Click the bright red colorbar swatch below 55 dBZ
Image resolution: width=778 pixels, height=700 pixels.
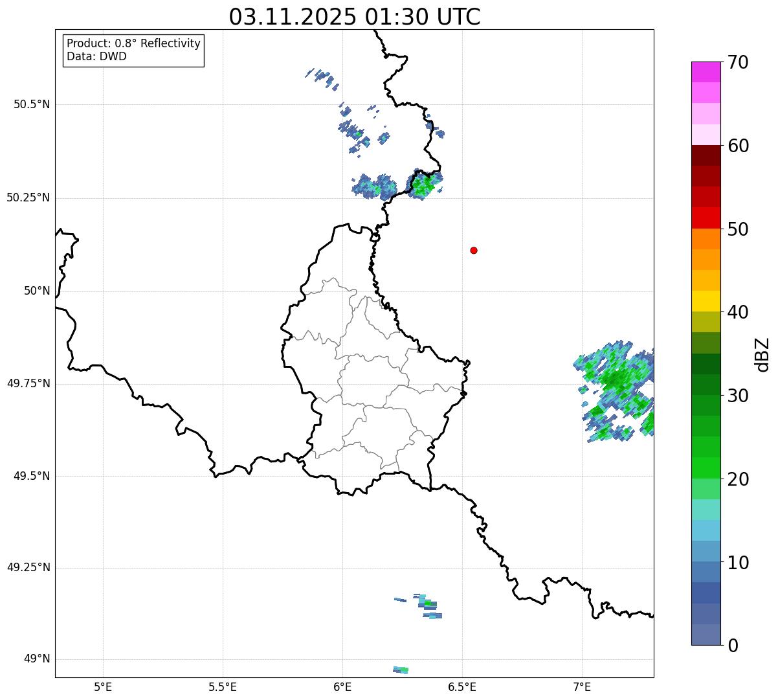coord(706,218)
